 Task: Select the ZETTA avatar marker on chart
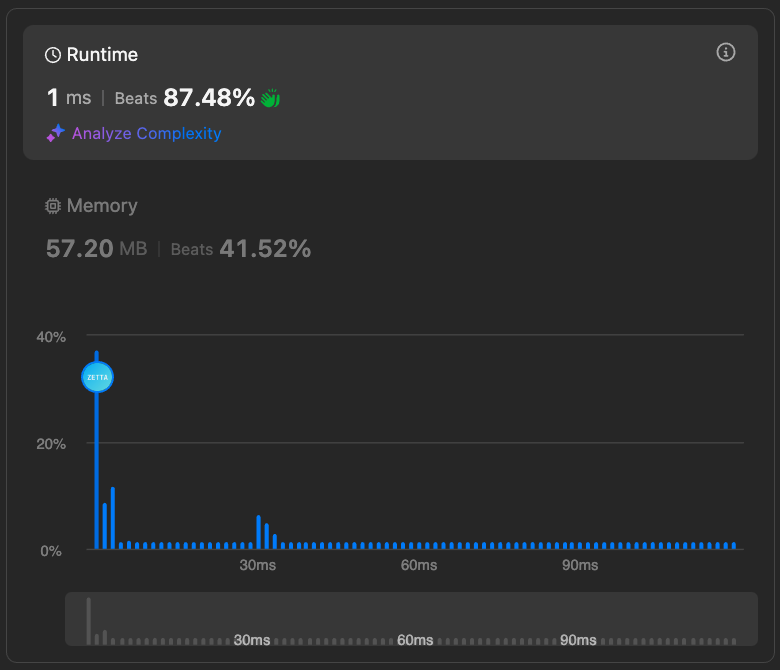97,377
